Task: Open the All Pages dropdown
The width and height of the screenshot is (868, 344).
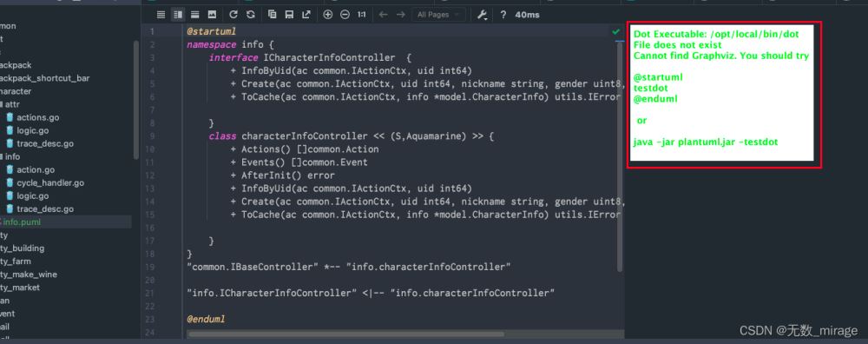Action: click(438, 15)
